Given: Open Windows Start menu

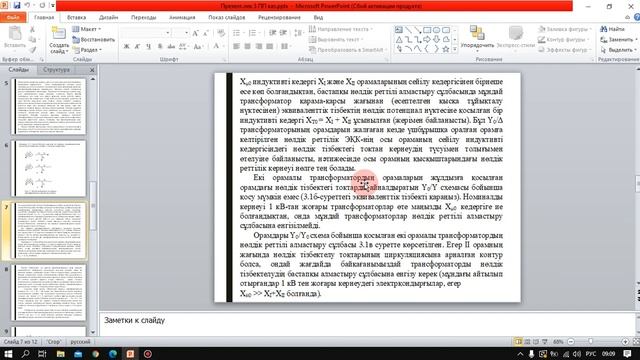Looking at the screenshot, I should [x=7, y=354].
